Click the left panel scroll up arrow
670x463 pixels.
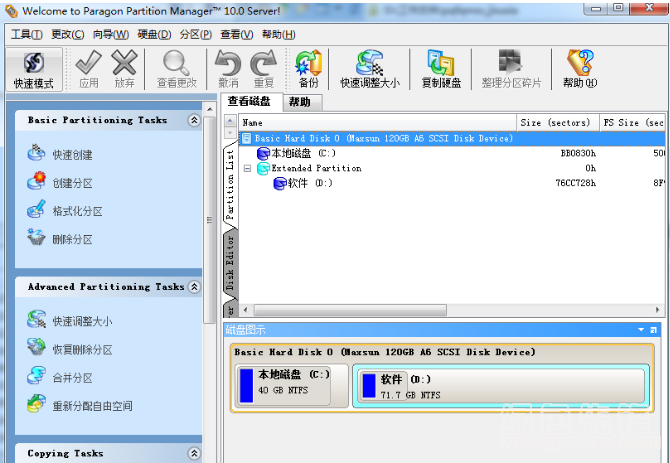tap(209, 109)
